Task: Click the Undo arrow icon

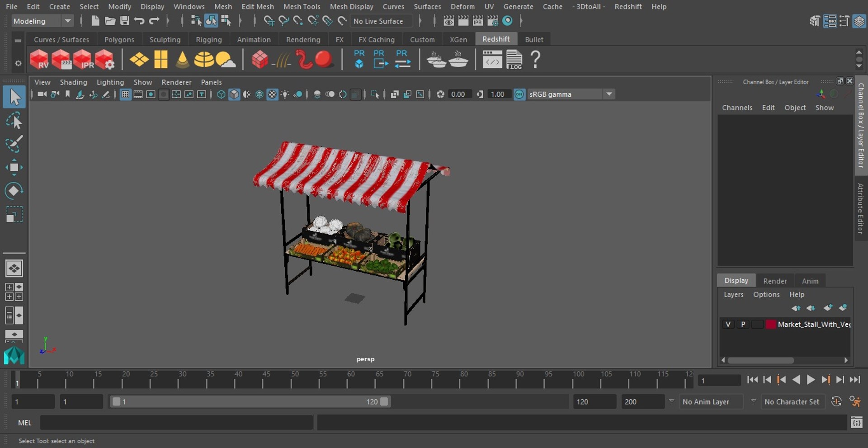Action: coord(139,21)
